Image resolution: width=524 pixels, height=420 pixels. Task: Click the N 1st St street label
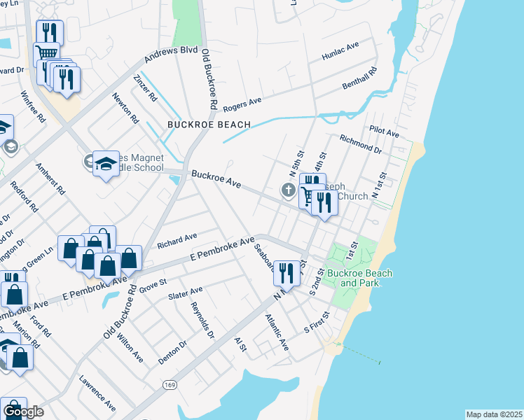click(380, 185)
